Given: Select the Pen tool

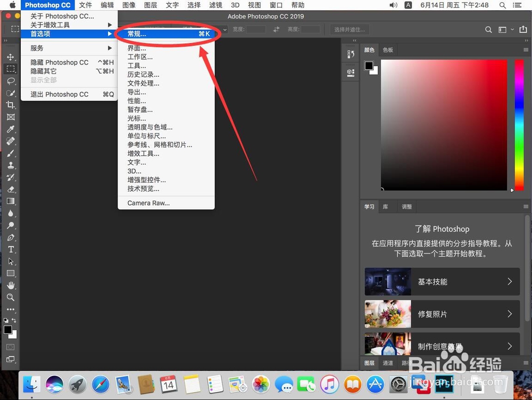Looking at the screenshot, I should pos(11,236).
